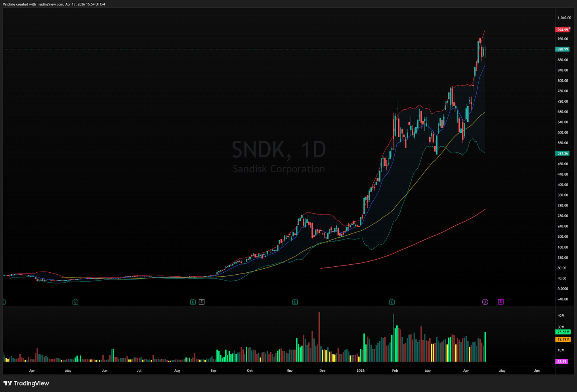Click the 30M volume axis label
Image resolution: width=577 pixels, height=392 pixels.
(561, 327)
